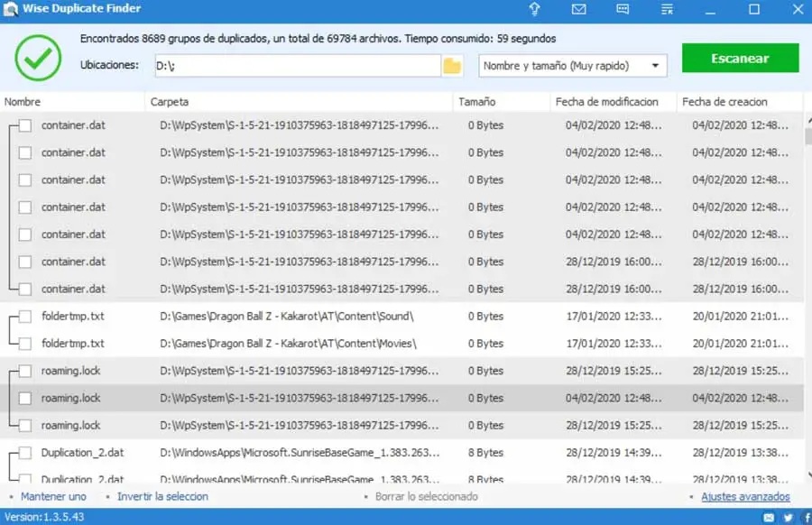The height and width of the screenshot is (525, 812).
Task: Select the path 'D:\Games\Dragon Ball Z - Kakarot\AT\Content\Sound\'
Action: pos(287,317)
